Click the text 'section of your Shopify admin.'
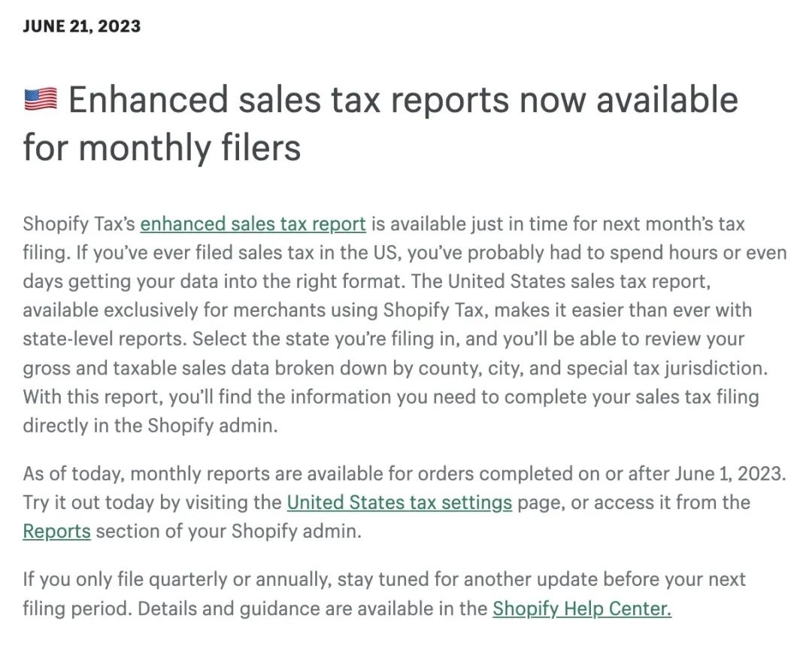The image size is (812, 664). click(229, 532)
